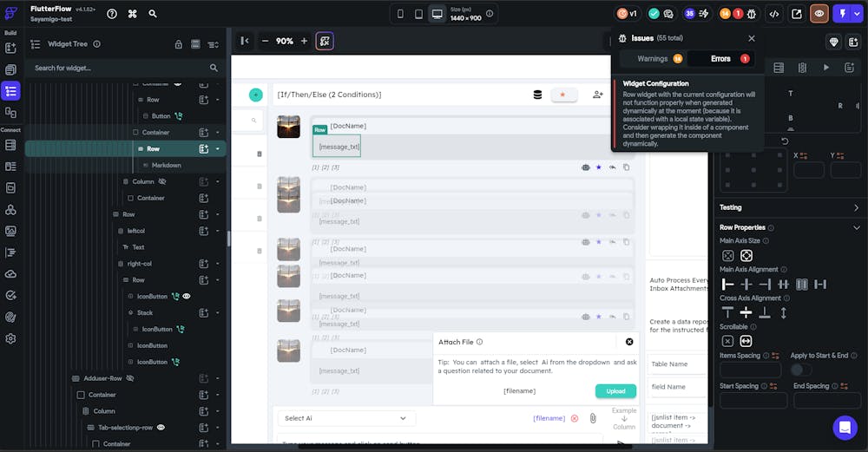Expand arrow beside right-col tree item

pyautogui.click(x=218, y=264)
